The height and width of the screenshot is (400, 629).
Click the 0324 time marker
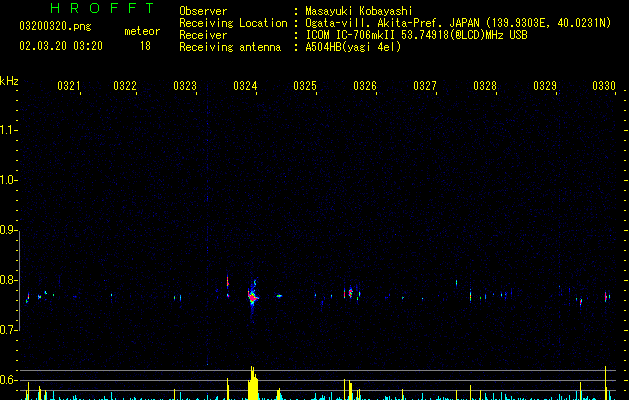[245, 86]
